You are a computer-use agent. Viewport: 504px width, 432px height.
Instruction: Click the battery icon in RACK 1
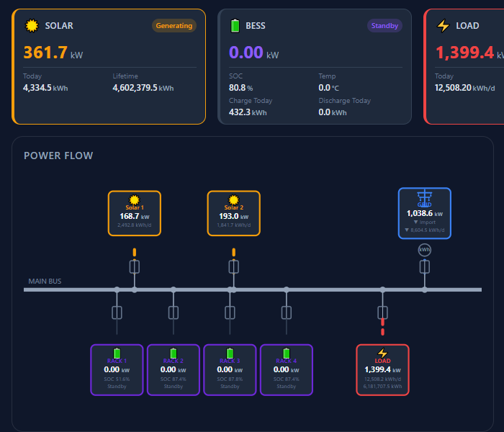117,354
